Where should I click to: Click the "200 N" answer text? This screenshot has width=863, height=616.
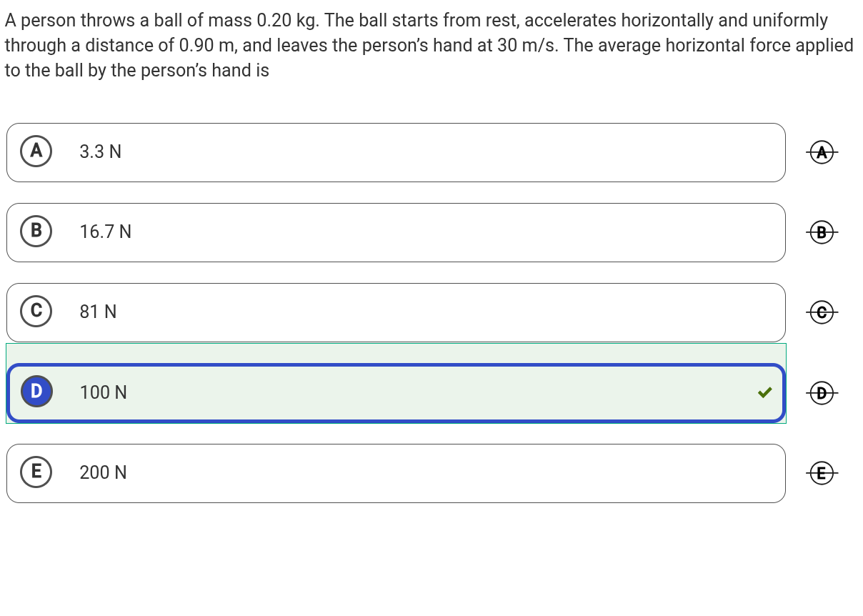pyautogui.click(x=104, y=472)
